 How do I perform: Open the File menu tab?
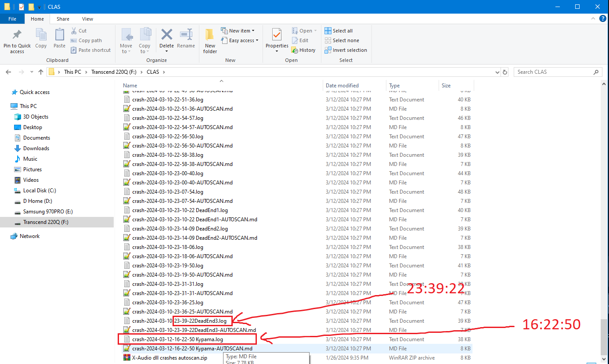pos(12,19)
